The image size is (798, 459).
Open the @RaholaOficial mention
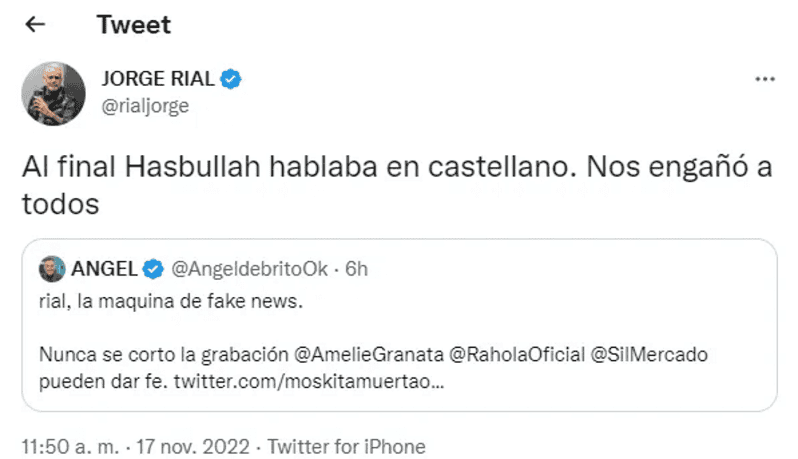[509, 355]
